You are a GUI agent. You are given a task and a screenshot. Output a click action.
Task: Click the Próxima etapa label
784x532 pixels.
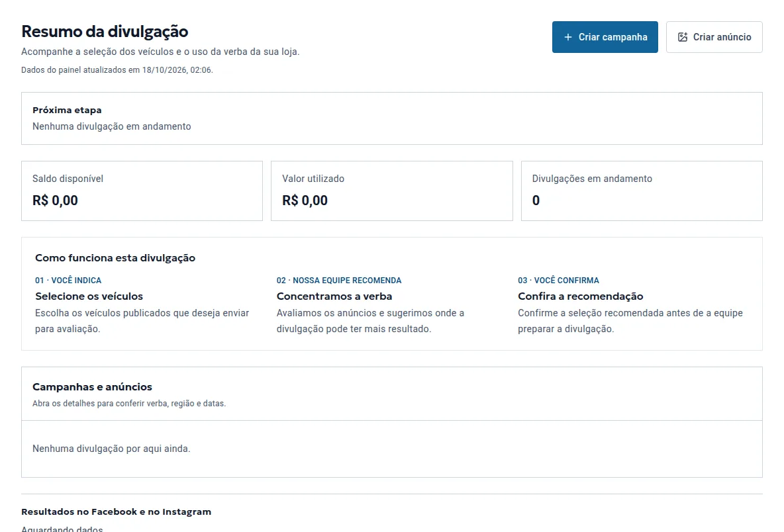pos(67,110)
